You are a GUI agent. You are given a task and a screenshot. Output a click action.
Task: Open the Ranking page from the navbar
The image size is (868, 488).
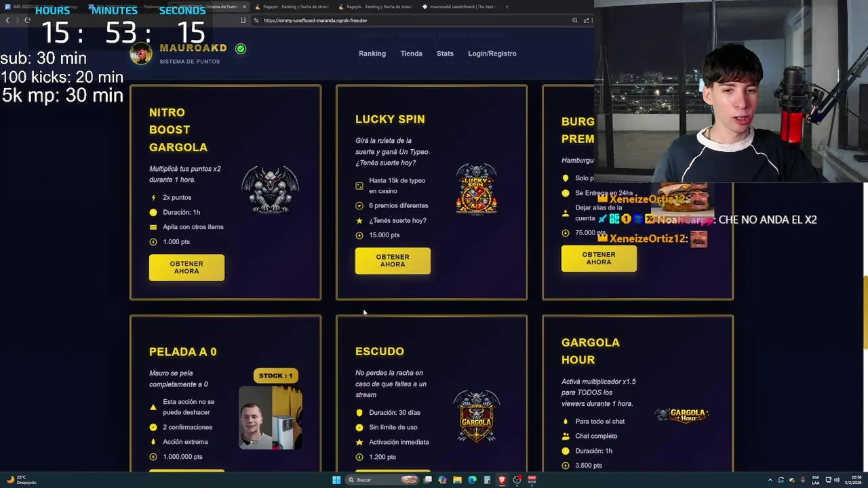372,54
